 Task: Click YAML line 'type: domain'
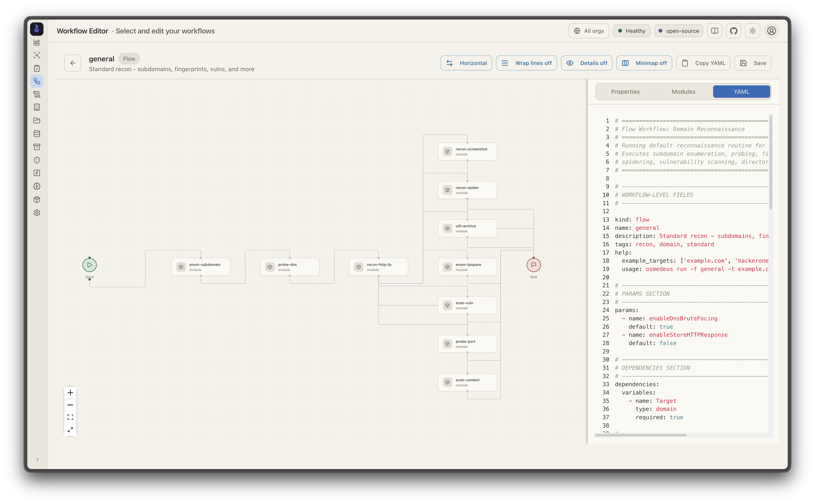[656, 409]
